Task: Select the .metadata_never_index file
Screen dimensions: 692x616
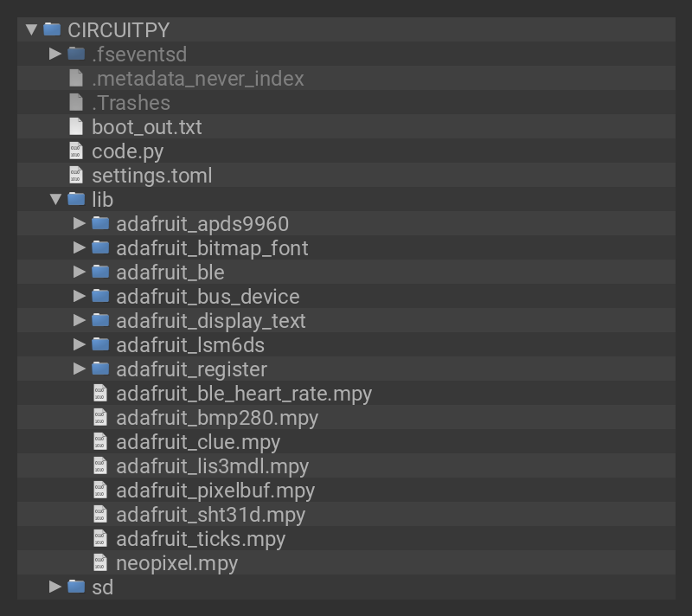Action: 197,78
